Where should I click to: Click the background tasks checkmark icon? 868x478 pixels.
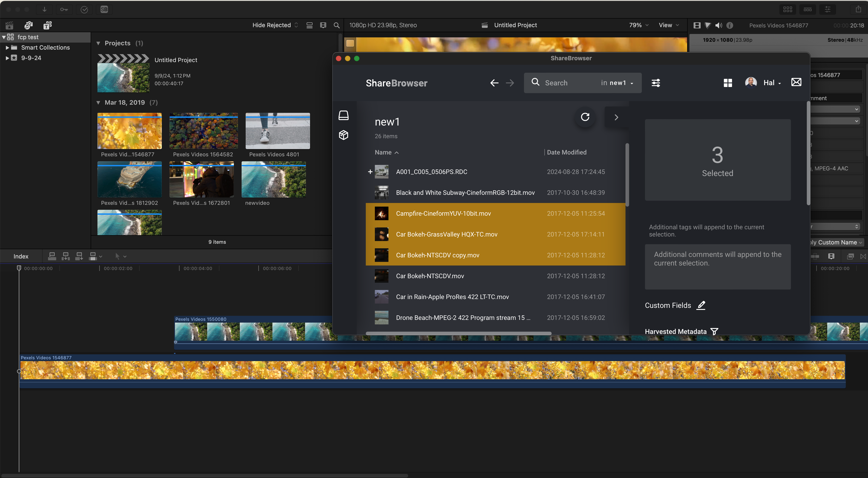click(x=84, y=10)
